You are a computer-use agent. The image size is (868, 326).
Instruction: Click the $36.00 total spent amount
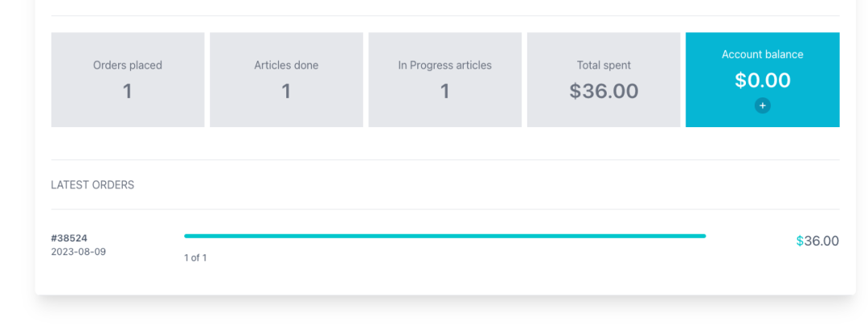[604, 92]
